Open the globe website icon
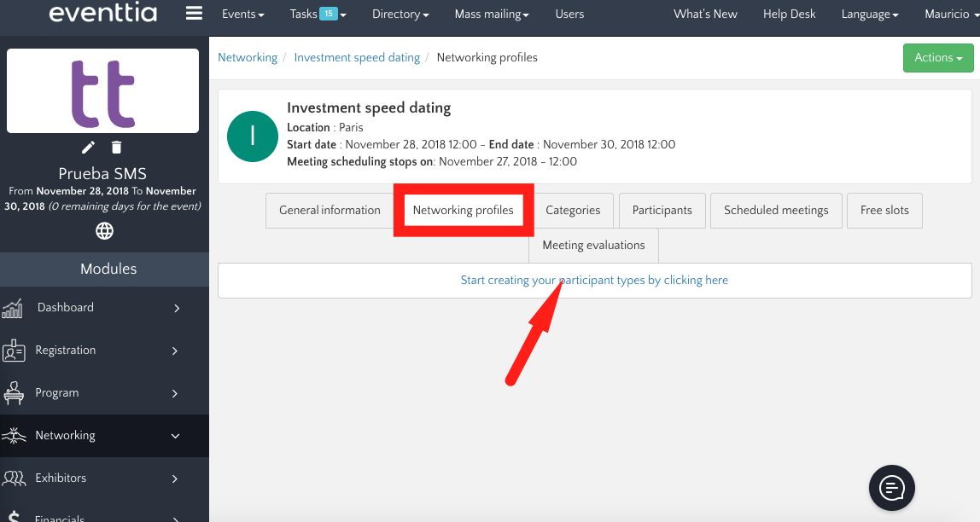Screen dimensions: 980x522 104,231
